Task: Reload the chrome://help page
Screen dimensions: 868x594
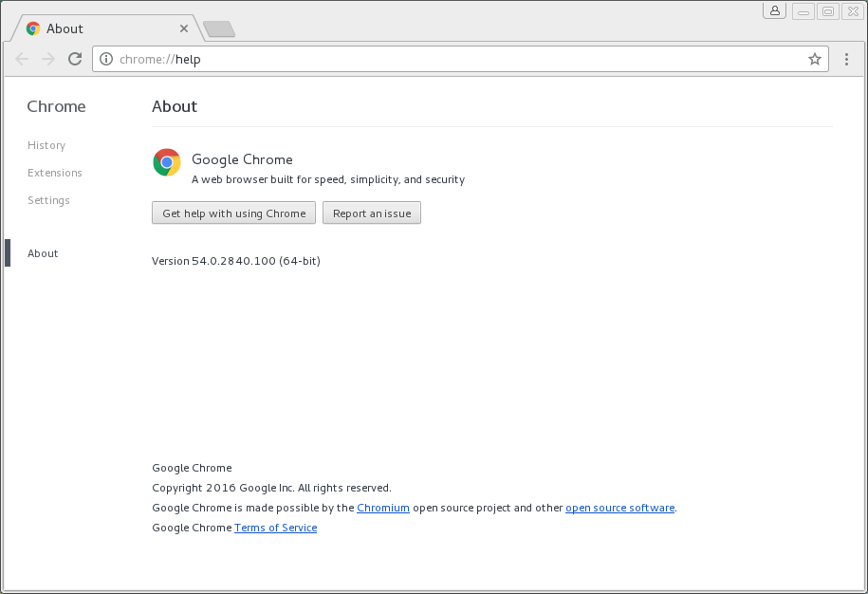Action: [x=75, y=59]
